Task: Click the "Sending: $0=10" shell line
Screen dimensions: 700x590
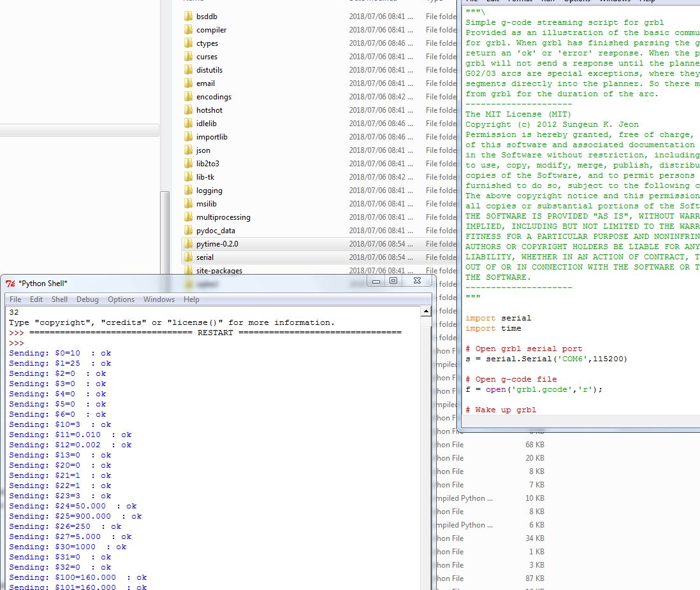Action: 60,354
